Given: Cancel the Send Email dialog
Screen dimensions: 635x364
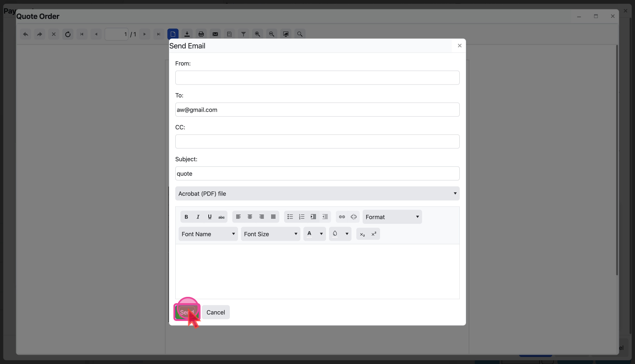Looking at the screenshot, I should pyautogui.click(x=216, y=312).
